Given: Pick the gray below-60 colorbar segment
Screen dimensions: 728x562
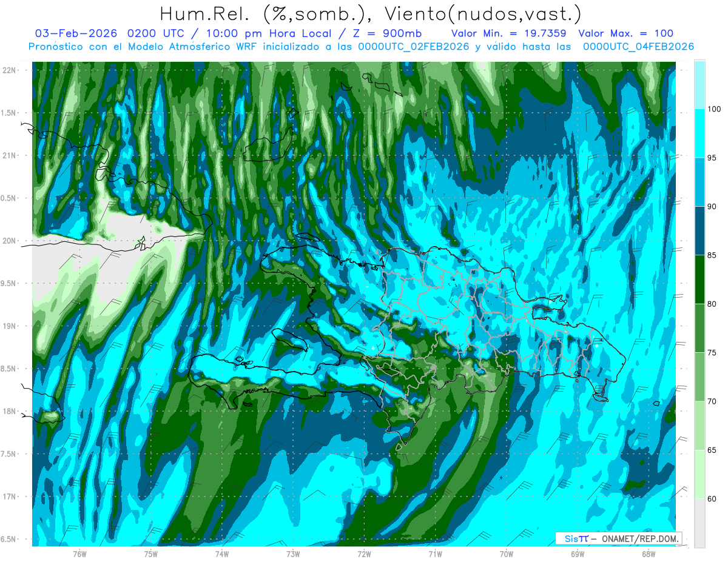Looking at the screenshot, I should coord(699,523).
